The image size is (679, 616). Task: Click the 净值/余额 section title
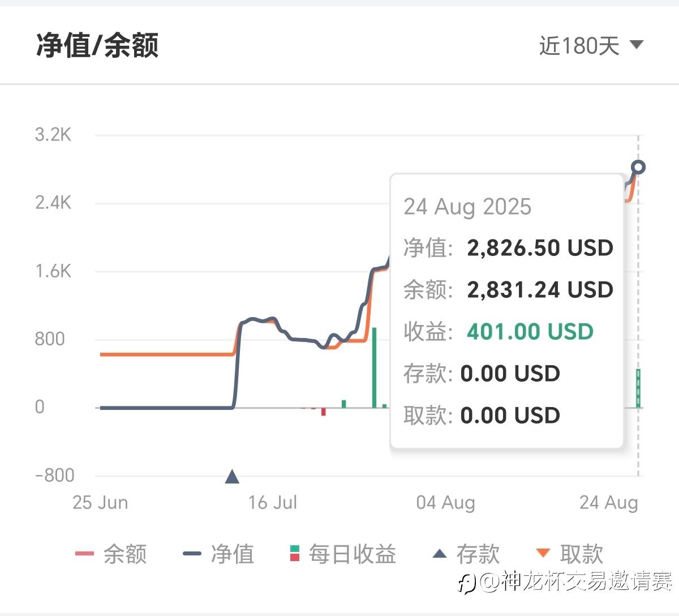click(97, 45)
